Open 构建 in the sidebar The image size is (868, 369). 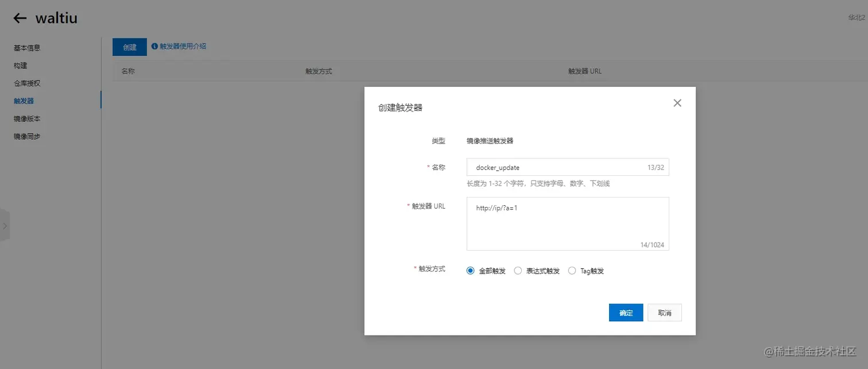point(20,66)
